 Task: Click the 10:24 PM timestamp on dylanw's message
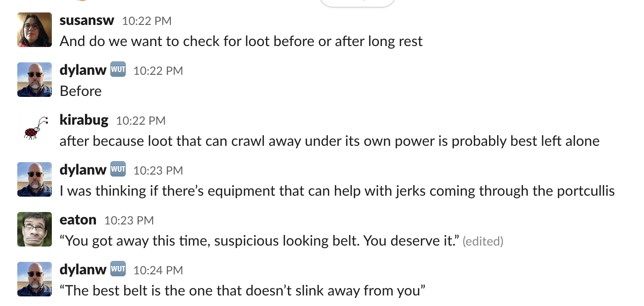click(x=158, y=270)
